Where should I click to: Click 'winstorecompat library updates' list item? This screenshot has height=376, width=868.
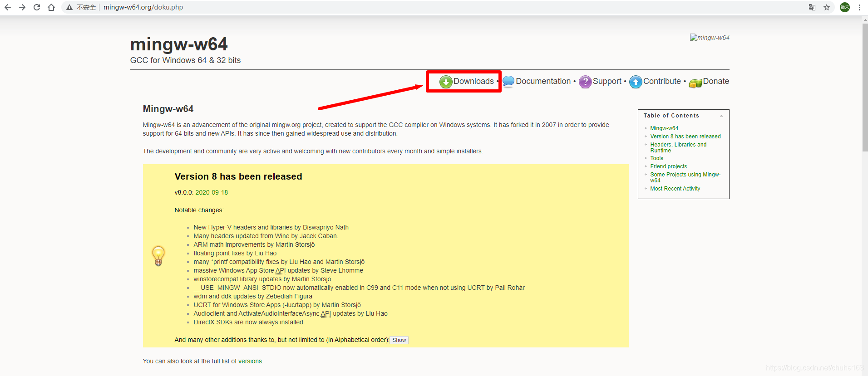[x=262, y=279]
